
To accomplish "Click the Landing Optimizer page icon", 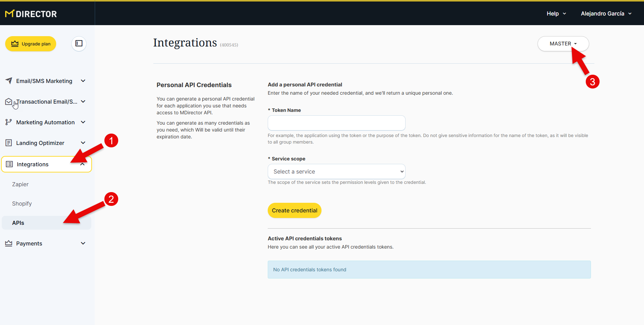I will tap(9, 143).
